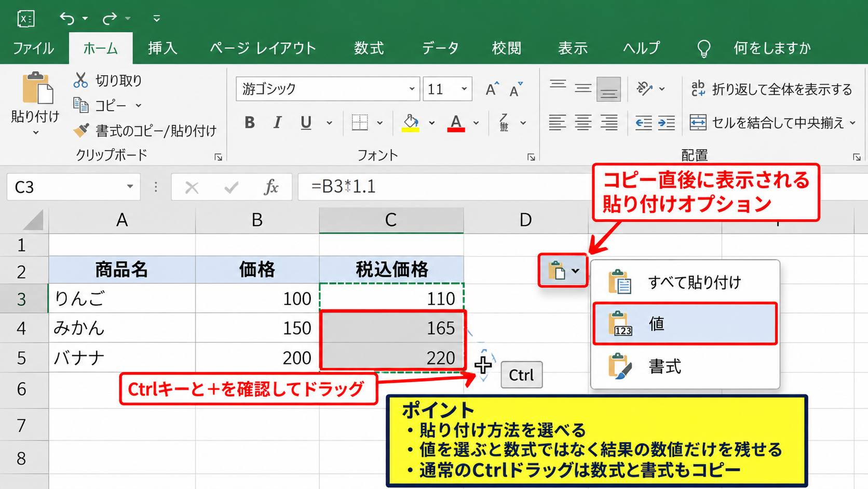Click the decrease indent icon
Screen dimensions: 868x489
pos(643,123)
